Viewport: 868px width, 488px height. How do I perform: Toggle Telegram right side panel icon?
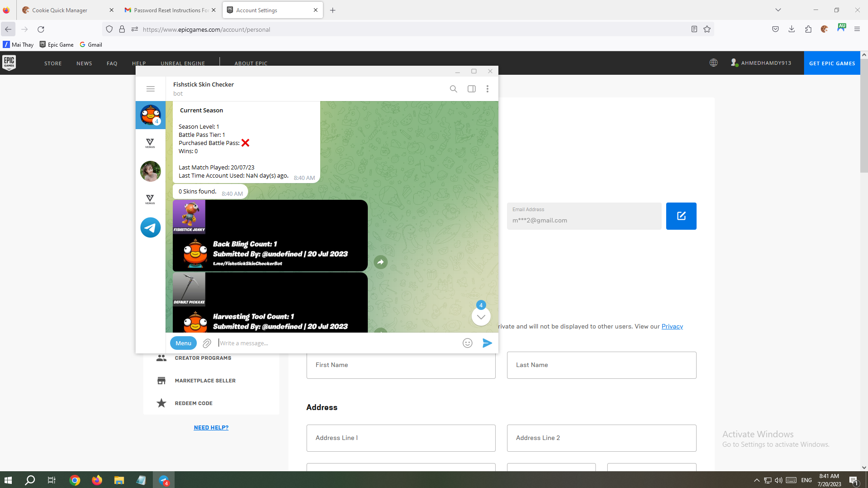[471, 89]
